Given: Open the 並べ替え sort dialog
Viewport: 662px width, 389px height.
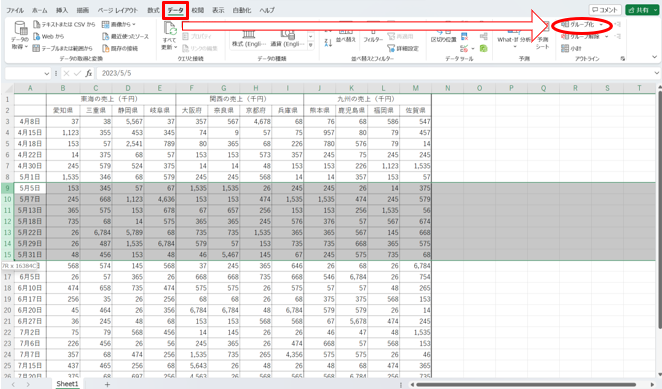Looking at the screenshot, I should coord(346,36).
